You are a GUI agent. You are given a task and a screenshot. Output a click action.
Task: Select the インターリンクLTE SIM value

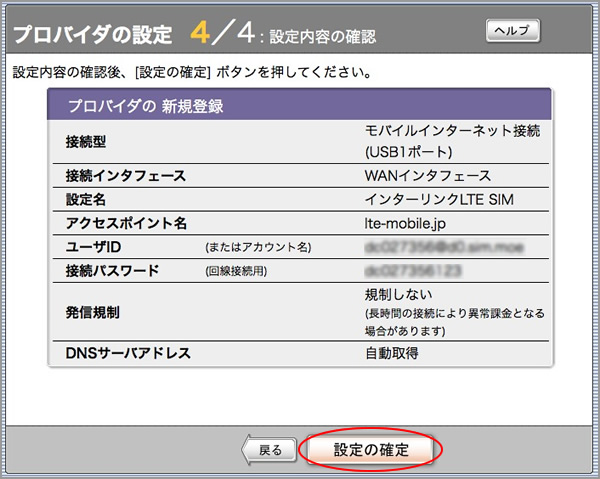(x=441, y=199)
